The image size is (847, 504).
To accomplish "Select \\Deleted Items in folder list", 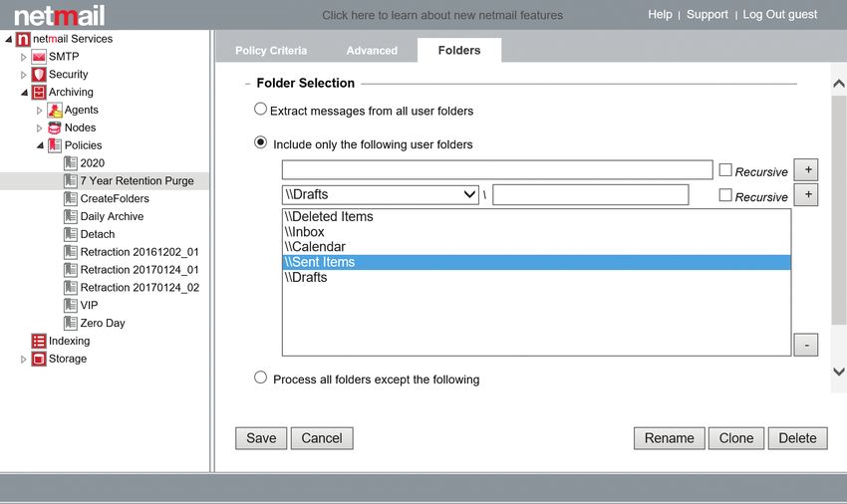I will pos(536,216).
